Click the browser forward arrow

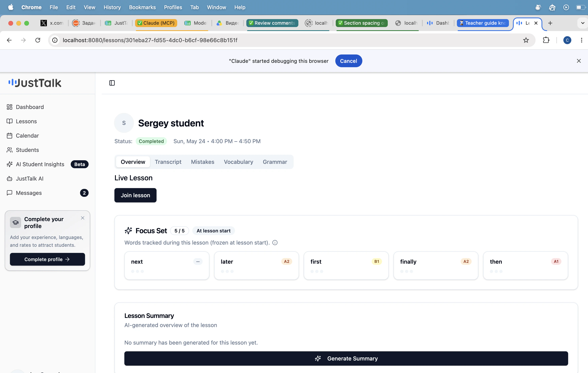23,40
